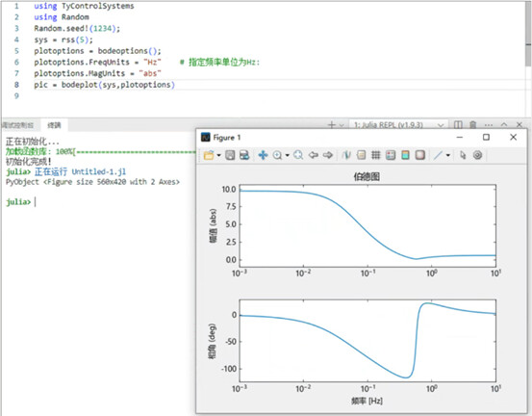The height and width of the screenshot is (416, 532).
Task: Close the Figure 1 window
Action: pyautogui.click(x=514, y=137)
